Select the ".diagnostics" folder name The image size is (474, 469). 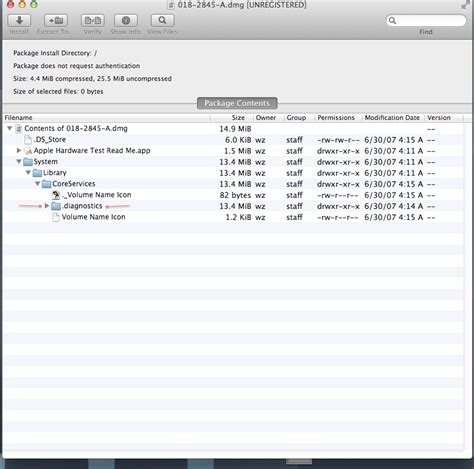point(82,206)
